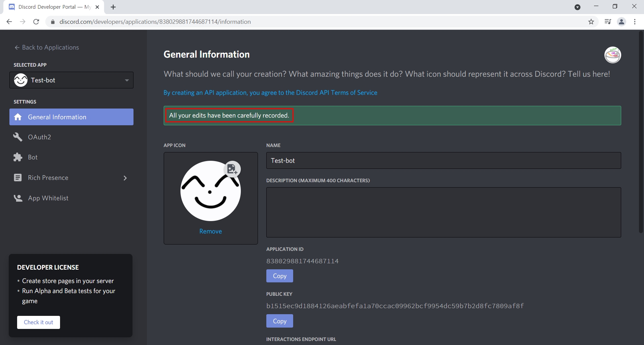Open Discord API Terms of Service link

click(x=270, y=93)
